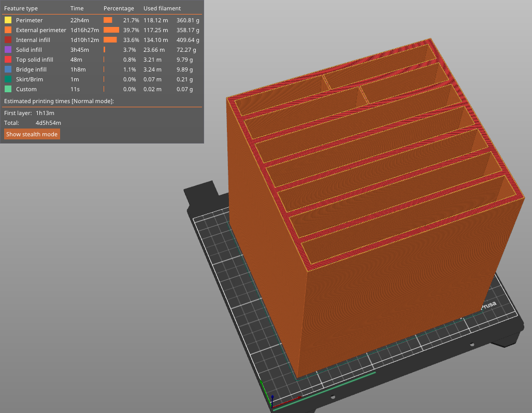Click the Prusa logo on print bed
532x413 pixels.
click(488, 306)
